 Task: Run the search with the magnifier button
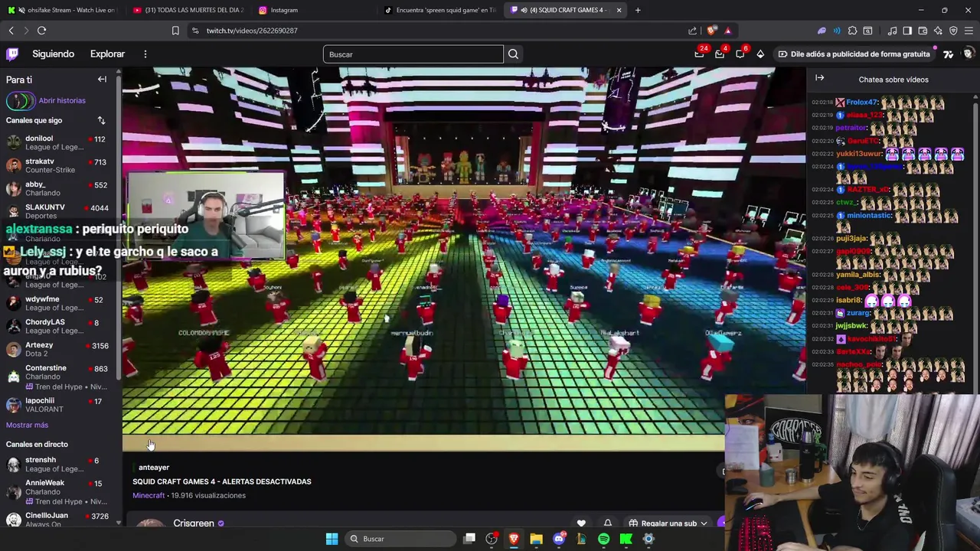coord(513,54)
